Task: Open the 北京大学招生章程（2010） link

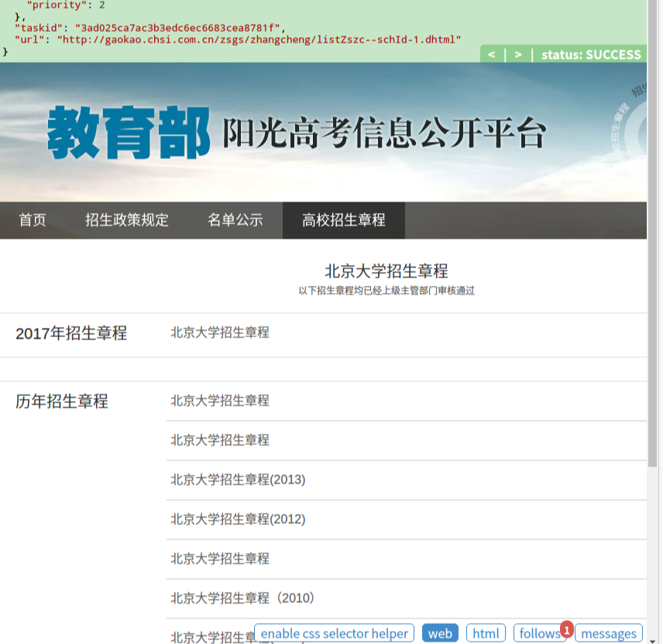Action: point(242,598)
